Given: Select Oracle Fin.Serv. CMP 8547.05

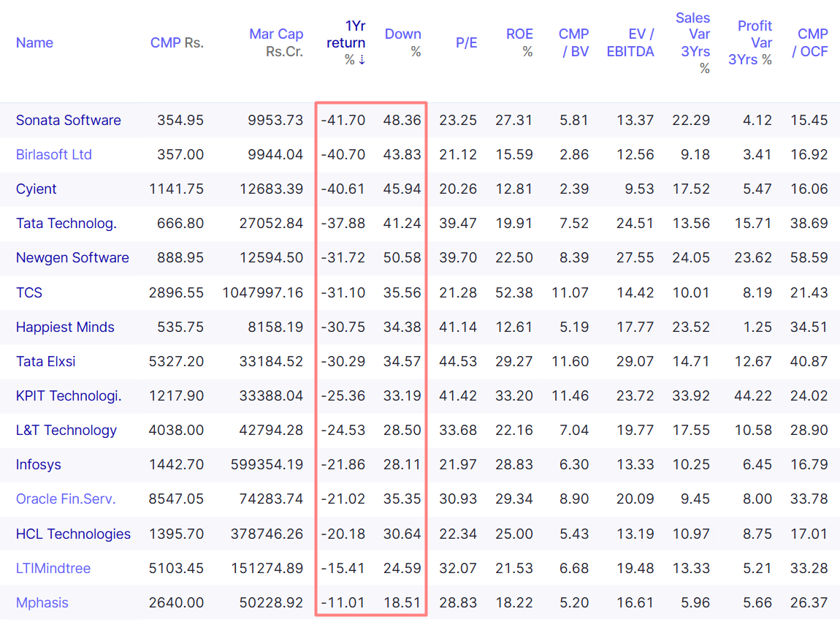Looking at the screenshot, I should tap(176, 499).
